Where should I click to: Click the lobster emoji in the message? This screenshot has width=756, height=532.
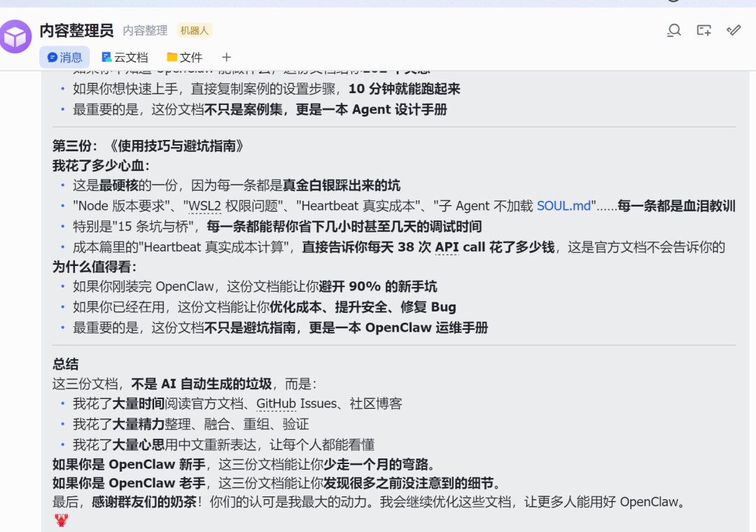(x=62, y=520)
